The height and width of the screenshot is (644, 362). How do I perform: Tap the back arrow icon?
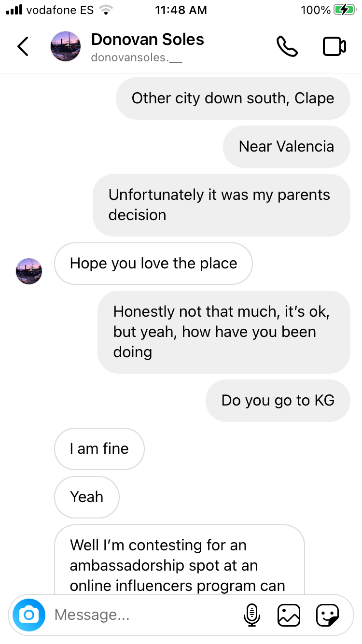click(23, 46)
